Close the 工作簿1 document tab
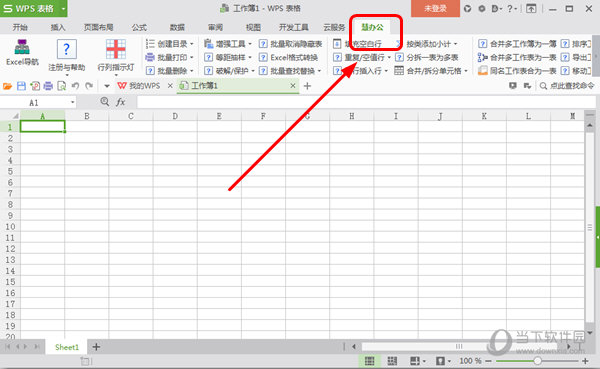The height and width of the screenshot is (369, 600). [293, 86]
